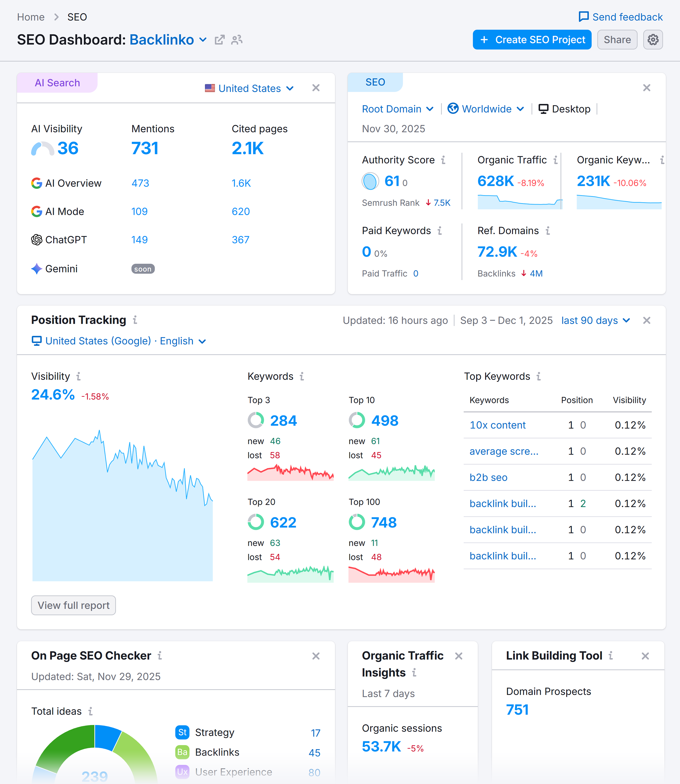Click the SEO breadcrumb item
680x784 pixels.
(x=77, y=17)
